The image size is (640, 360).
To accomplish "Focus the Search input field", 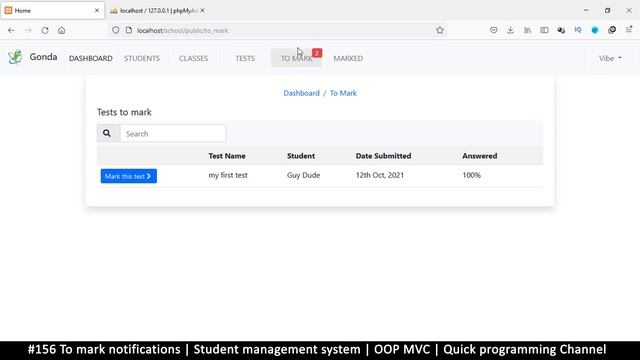I will tap(173, 133).
